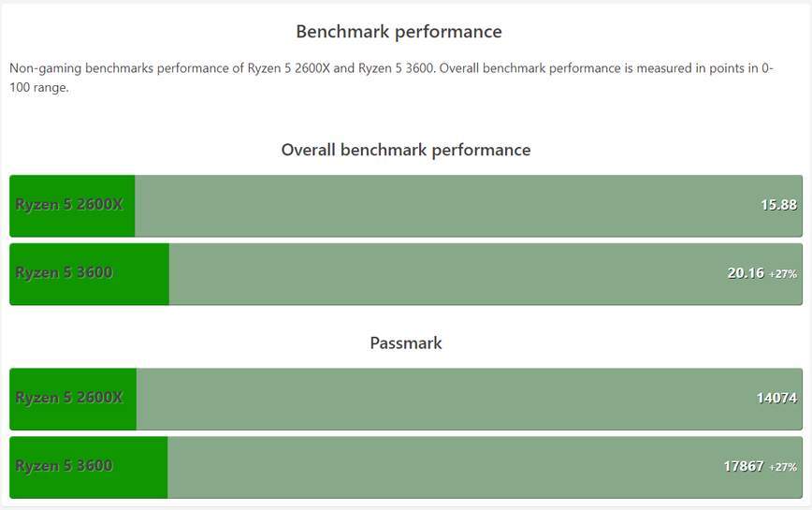The width and height of the screenshot is (812, 510).
Task: Click Ryzen 5 3600 label in Passmark bar
Action: [x=64, y=465]
